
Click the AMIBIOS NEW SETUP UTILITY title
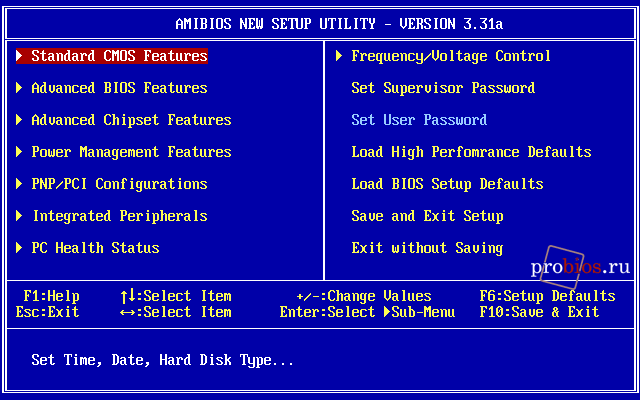click(339, 24)
